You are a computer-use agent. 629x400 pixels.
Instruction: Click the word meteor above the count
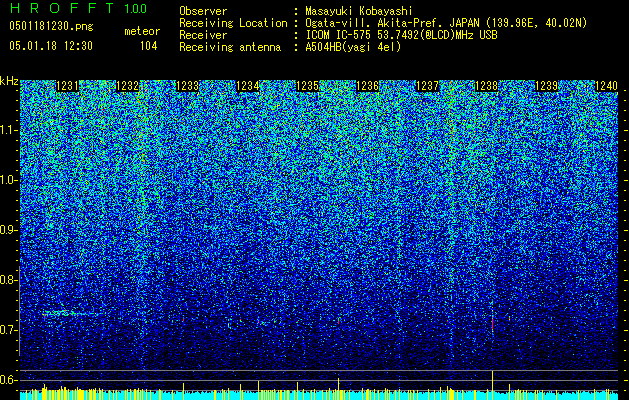coord(142,31)
